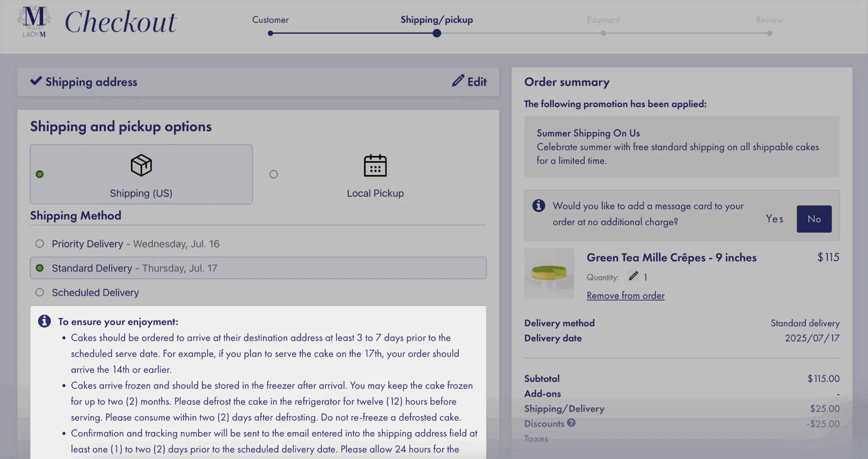Answer Yes to adding a message card
This screenshot has width=868, height=459.
tap(774, 219)
